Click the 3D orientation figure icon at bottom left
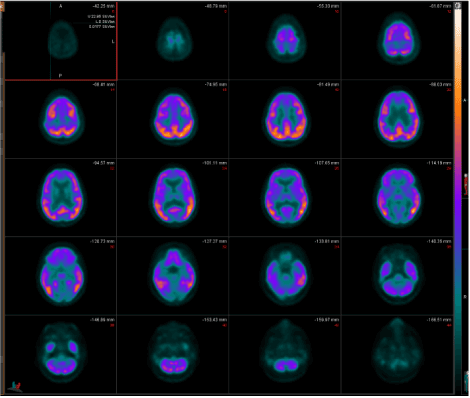The height and width of the screenshot is (398, 470). click(16, 387)
